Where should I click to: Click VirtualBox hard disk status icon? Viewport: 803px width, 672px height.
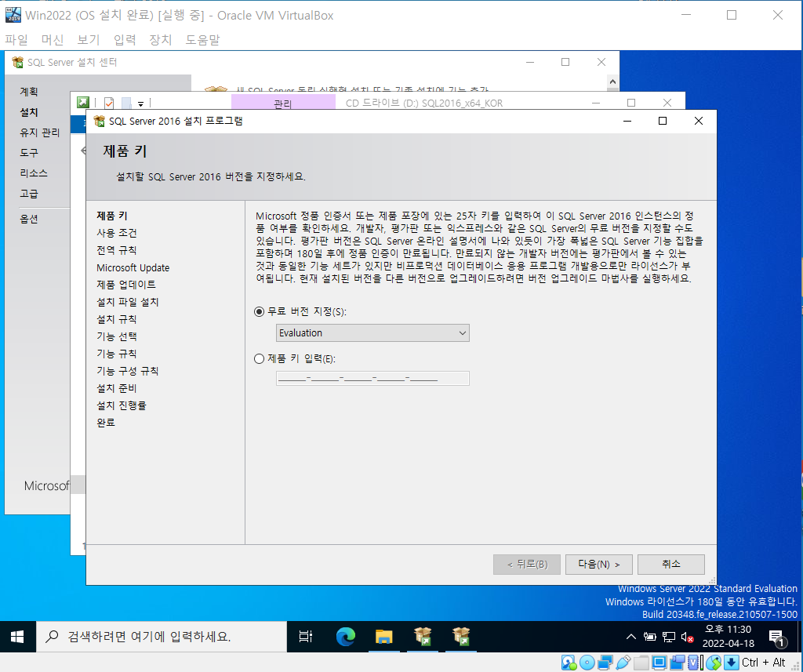click(x=569, y=663)
